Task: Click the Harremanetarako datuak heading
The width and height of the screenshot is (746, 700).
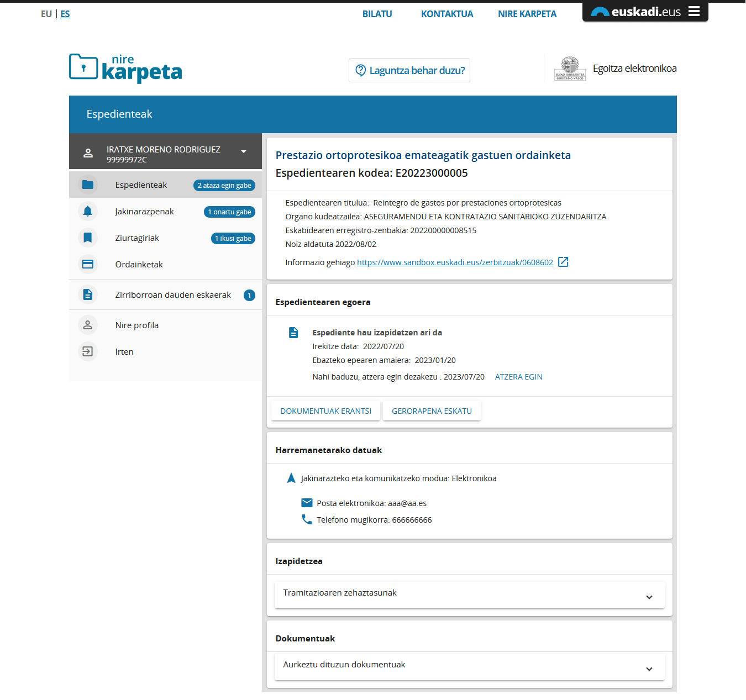Action: coord(329,450)
